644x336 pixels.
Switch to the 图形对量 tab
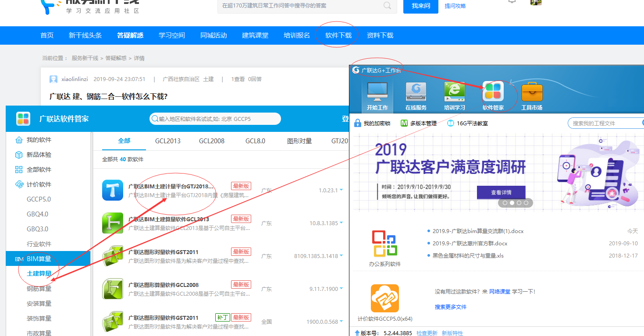pos(299,141)
